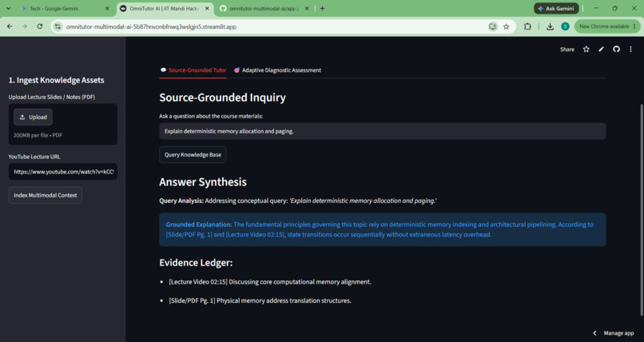Click the Query Analysis line

(x=298, y=201)
